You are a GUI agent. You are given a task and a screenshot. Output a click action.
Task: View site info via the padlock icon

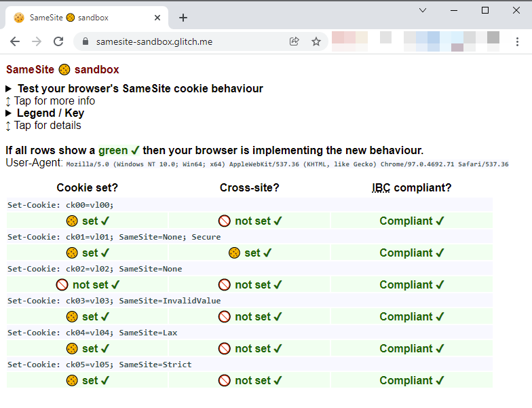click(x=85, y=41)
